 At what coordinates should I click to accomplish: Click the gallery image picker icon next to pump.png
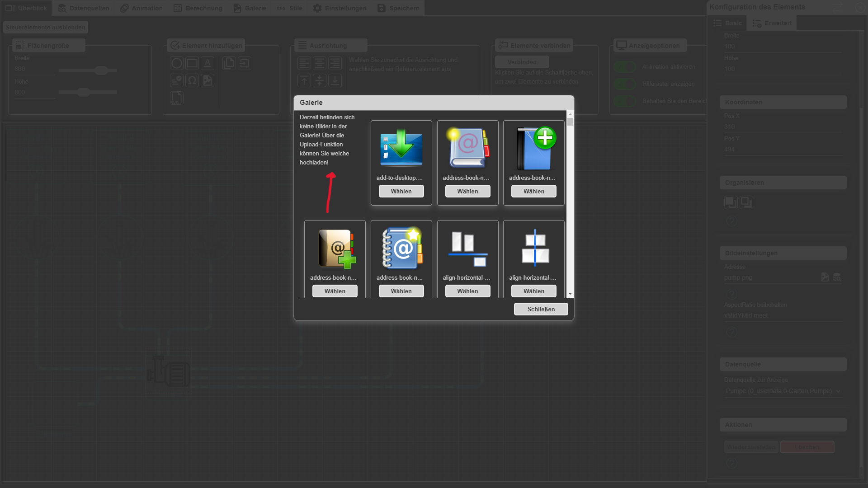coord(825,277)
